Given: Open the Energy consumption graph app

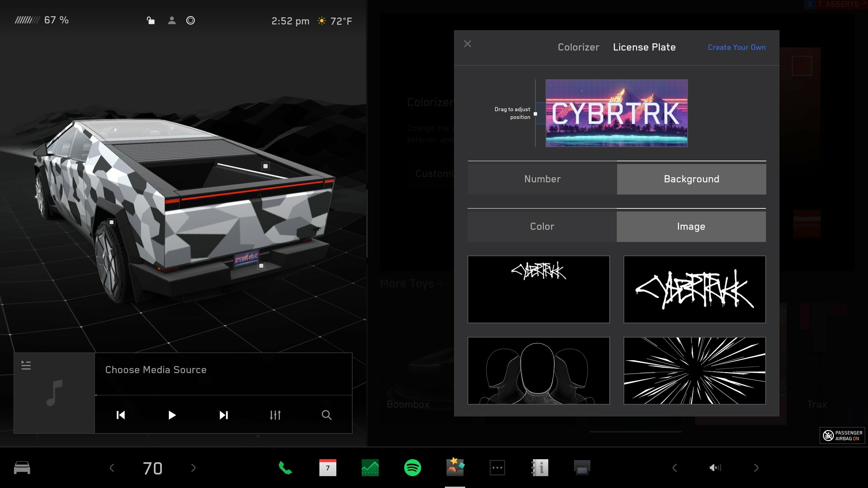Looking at the screenshot, I should [x=370, y=468].
